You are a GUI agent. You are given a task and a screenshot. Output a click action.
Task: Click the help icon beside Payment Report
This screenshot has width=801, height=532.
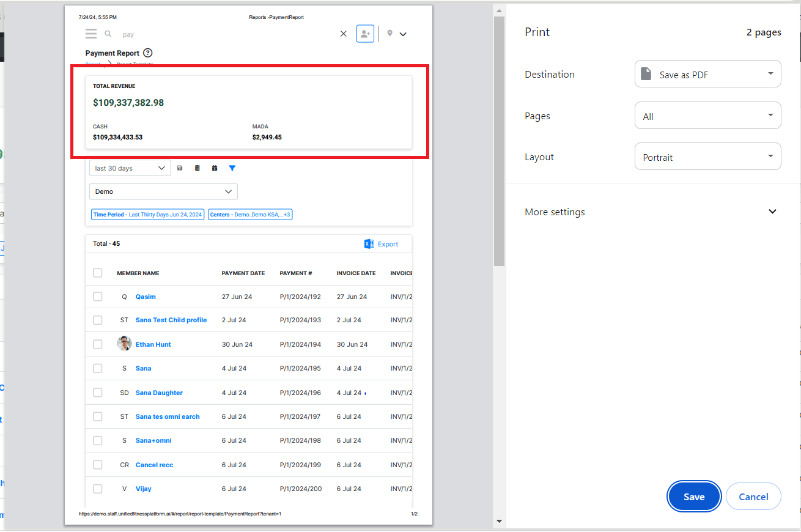tap(147, 53)
